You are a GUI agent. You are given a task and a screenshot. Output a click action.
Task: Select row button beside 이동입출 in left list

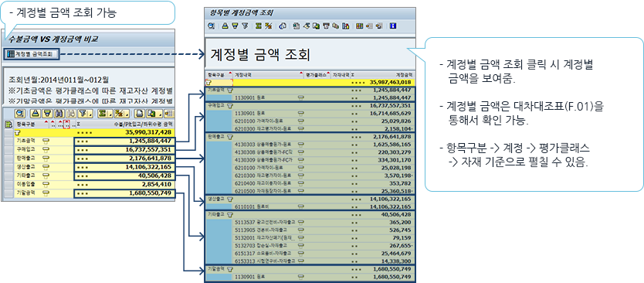pyautogui.click(x=8, y=184)
